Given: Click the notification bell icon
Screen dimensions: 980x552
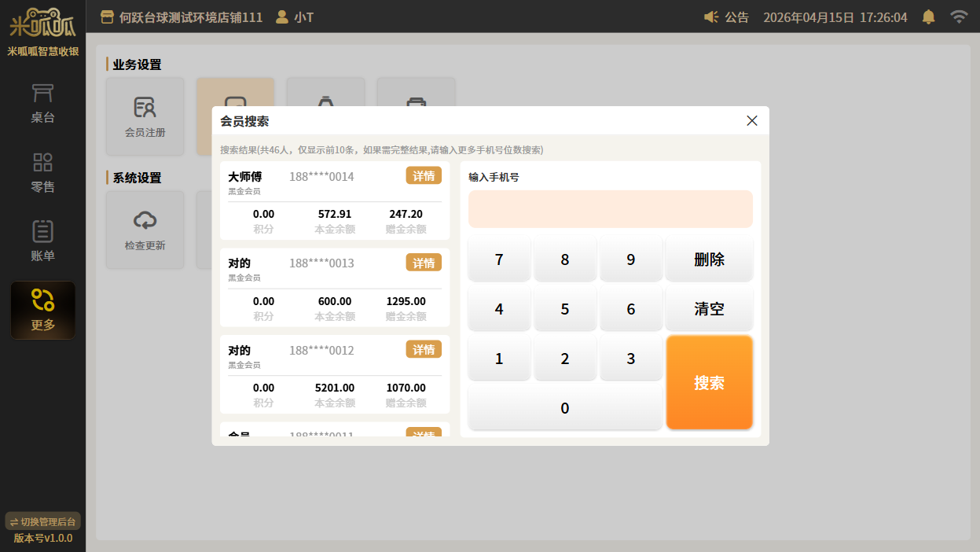Looking at the screenshot, I should click(928, 17).
